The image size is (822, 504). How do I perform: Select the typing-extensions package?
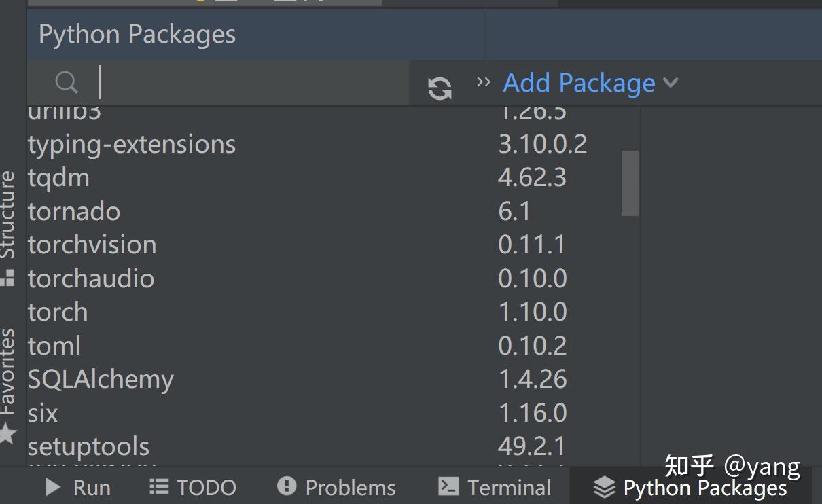tap(132, 144)
